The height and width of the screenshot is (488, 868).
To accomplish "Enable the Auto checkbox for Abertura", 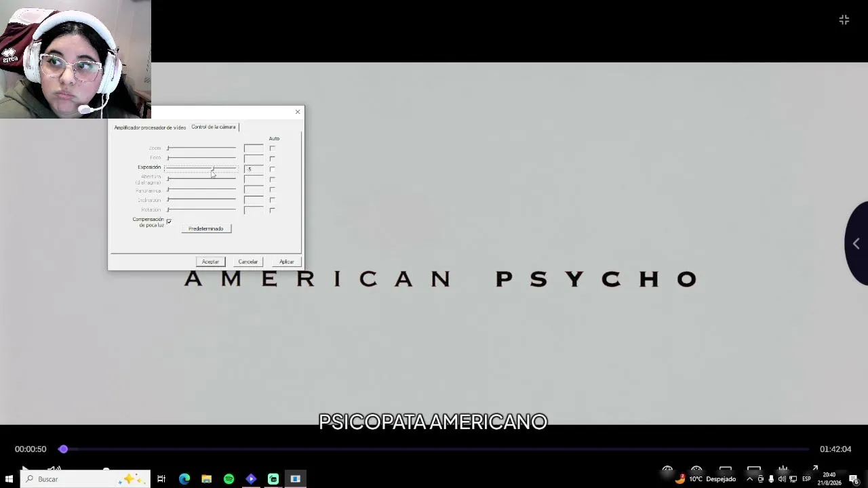I will tap(272, 179).
